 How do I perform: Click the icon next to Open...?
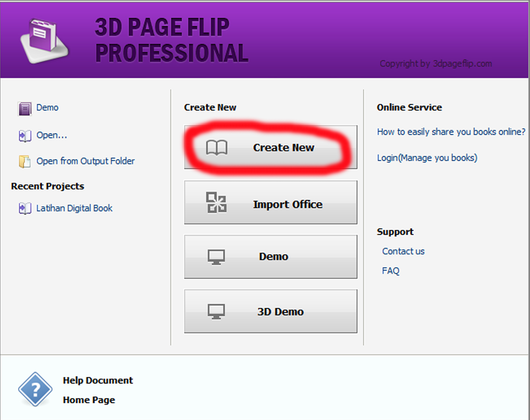[25, 136]
